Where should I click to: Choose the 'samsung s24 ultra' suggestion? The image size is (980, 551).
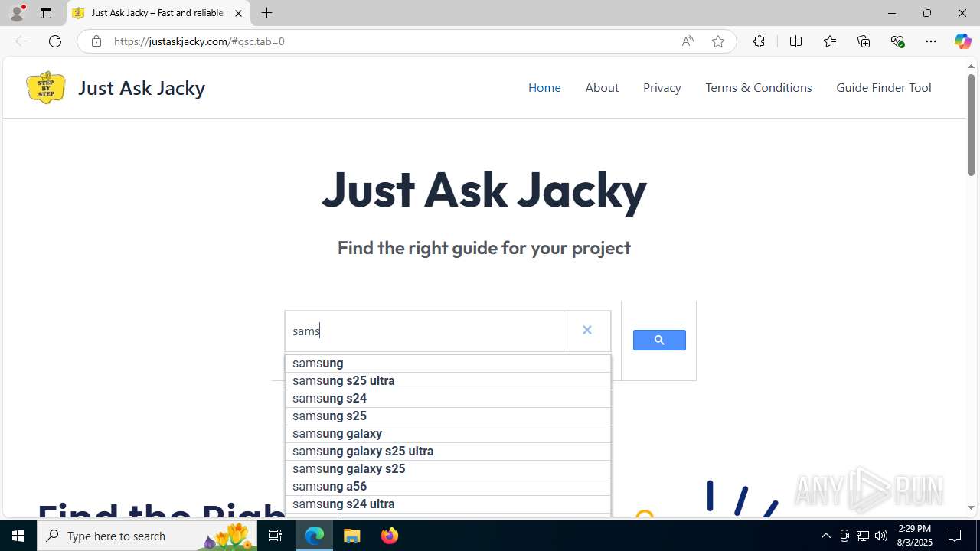point(448,504)
